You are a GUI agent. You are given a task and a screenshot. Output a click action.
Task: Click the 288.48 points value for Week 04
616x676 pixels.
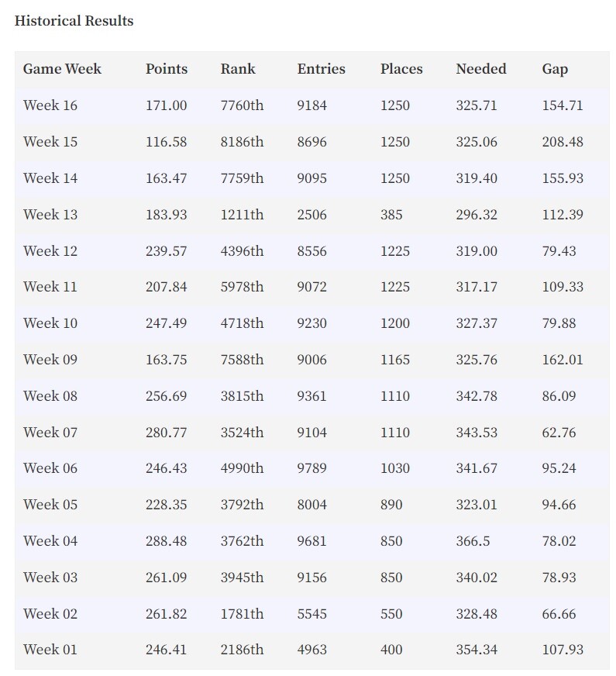(x=167, y=540)
